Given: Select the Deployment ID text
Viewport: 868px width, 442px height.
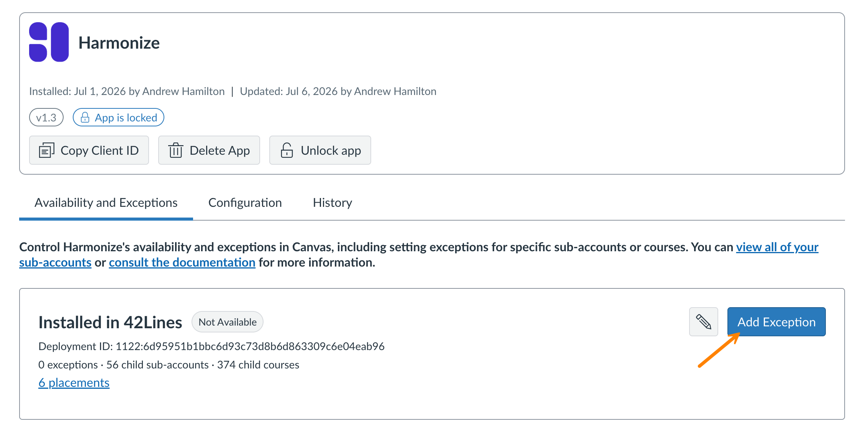Looking at the screenshot, I should click(211, 346).
